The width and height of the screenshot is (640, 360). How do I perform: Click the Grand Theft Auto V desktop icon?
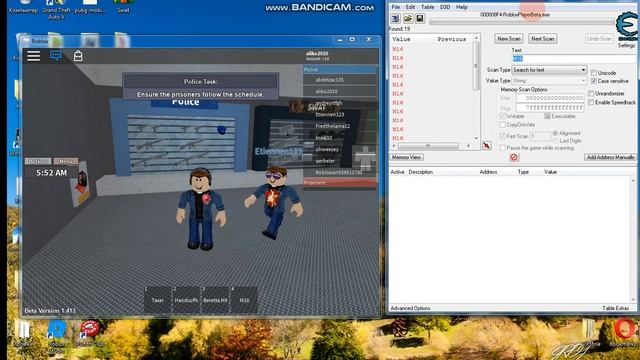point(56,10)
